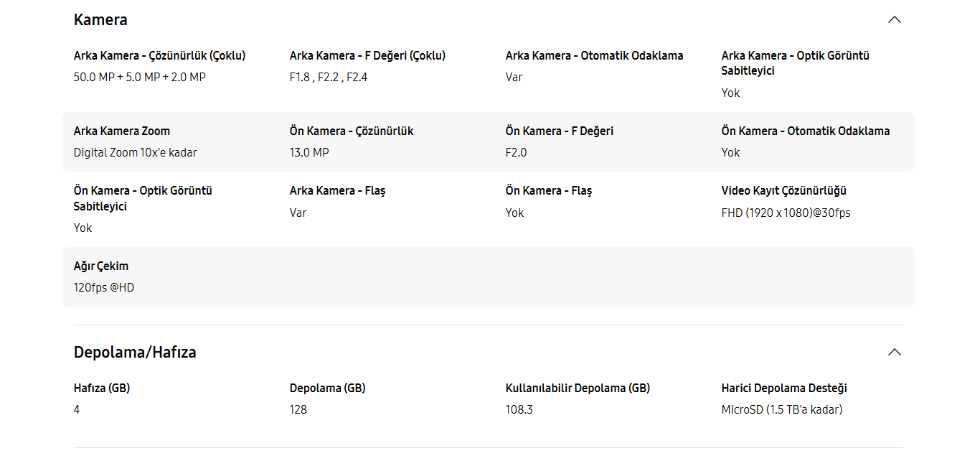
Task: Collapse the Kamera section chevron
Action: click(894, 19)
